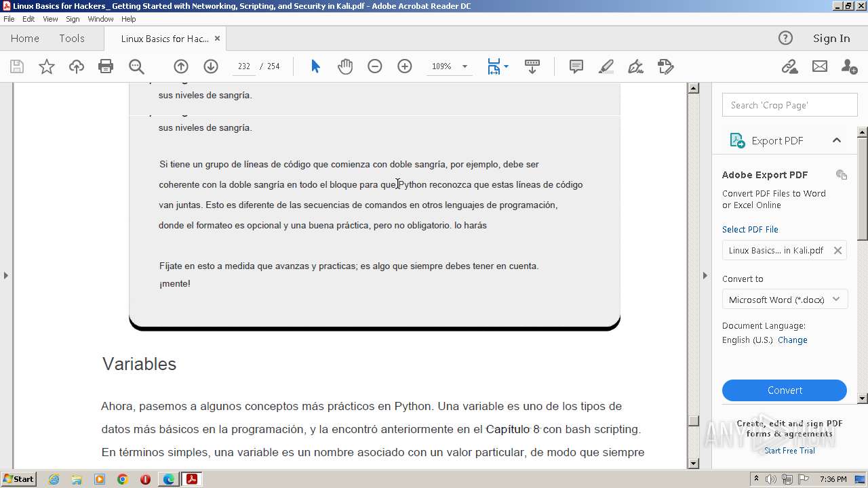Click the Search 'Crop Page' field
This screenshot has height=488, width=868.
point(790,105)
